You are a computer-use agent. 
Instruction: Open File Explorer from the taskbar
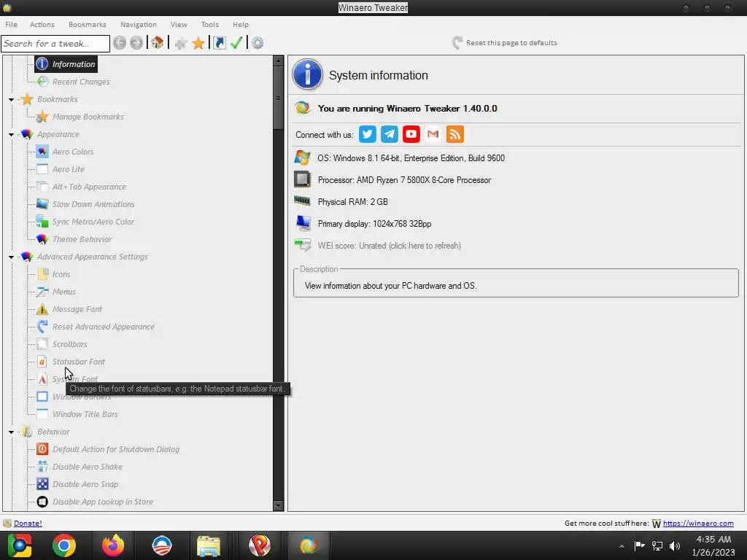point(209,545)
